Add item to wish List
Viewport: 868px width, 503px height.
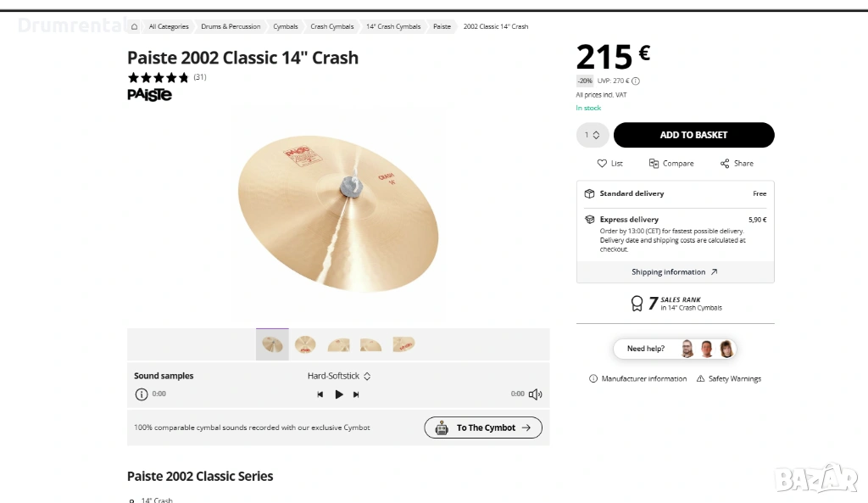[x=609, y=163]
